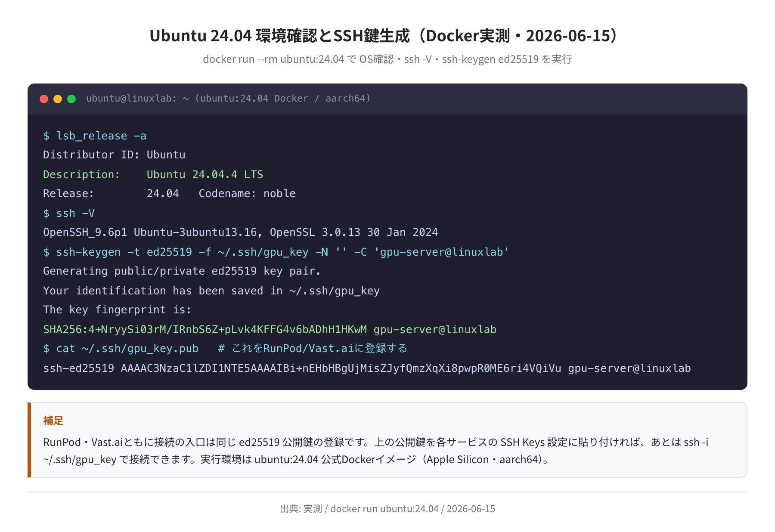Click 'The key fingerprint is:' line
This screenshot has width=775, height=532.
point(117,310)
